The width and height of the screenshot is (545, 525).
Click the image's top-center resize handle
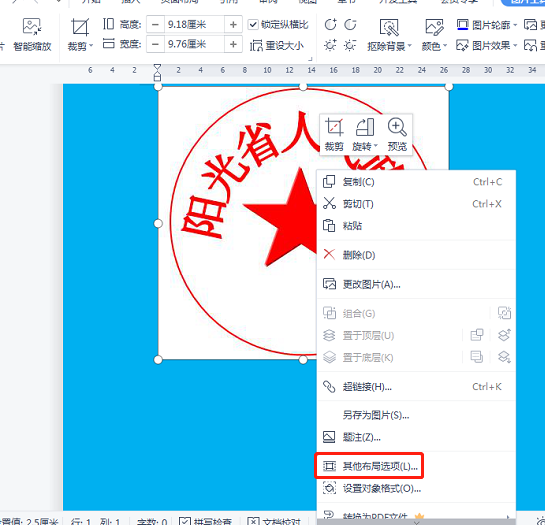303,87
